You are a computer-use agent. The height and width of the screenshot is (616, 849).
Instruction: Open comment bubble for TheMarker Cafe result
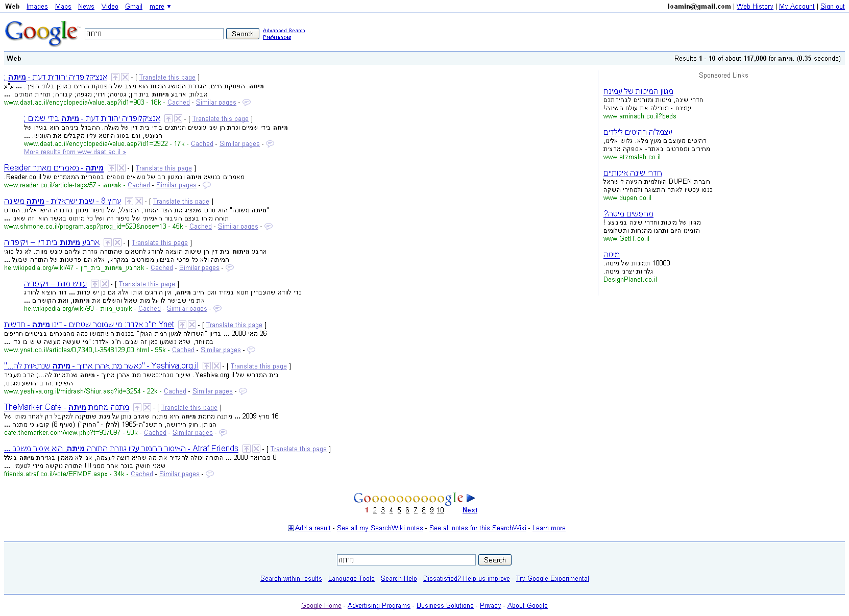(x=223, y=433)
